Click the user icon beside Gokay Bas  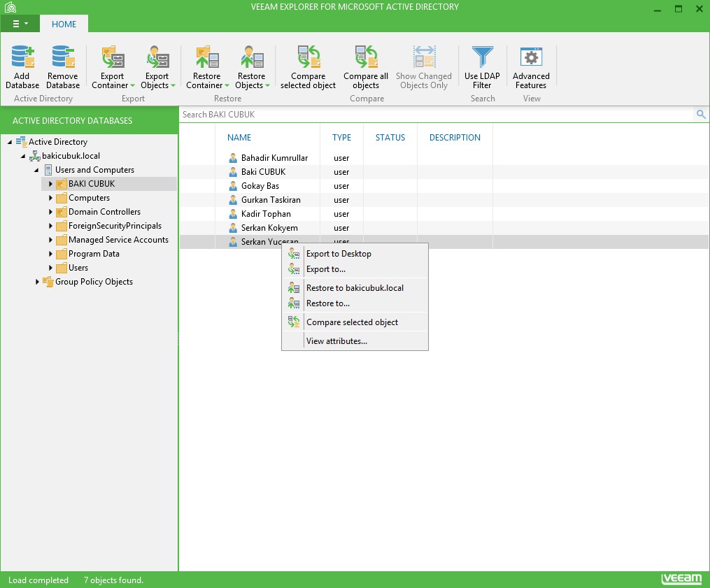pyautogui.click(x=233, y=186)
